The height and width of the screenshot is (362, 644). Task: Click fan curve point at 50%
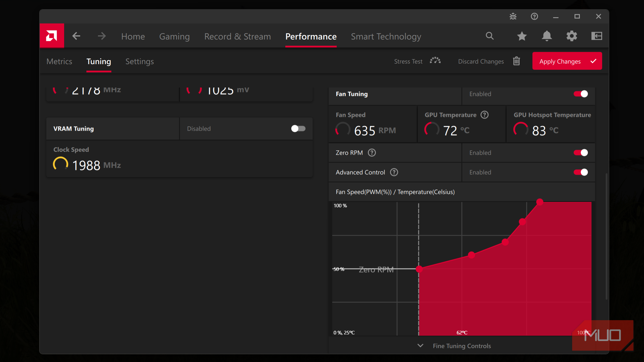(419, 269)
